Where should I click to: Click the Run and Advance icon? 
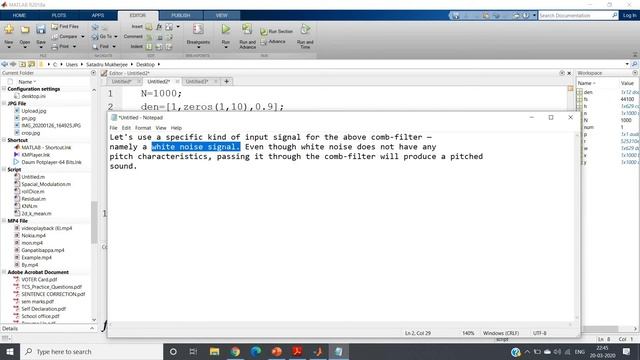click(x=247, y=29)
